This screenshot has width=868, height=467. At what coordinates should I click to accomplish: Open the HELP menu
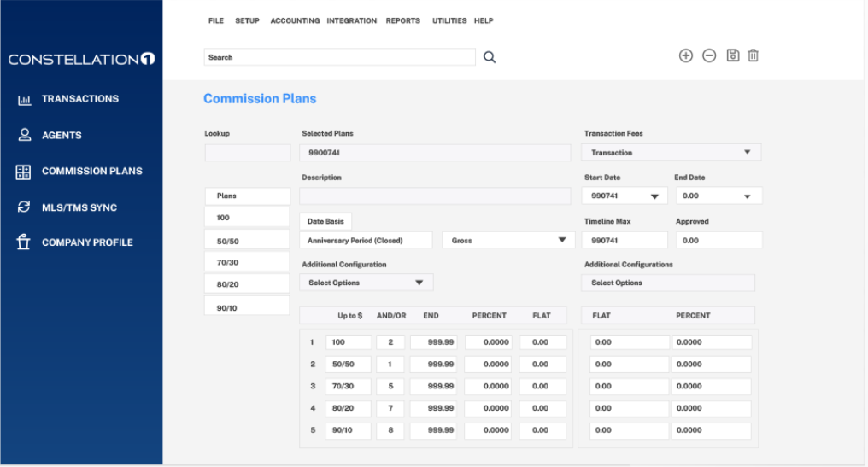(484, 20)
